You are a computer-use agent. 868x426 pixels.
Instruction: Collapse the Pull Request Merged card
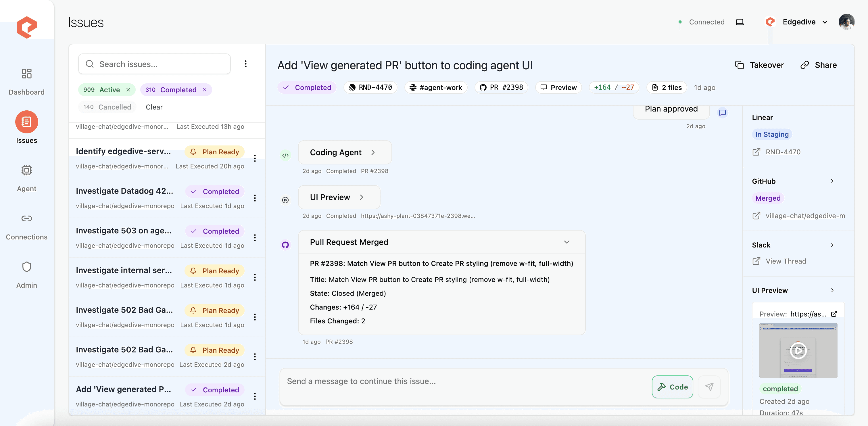(x=567, y=242)
